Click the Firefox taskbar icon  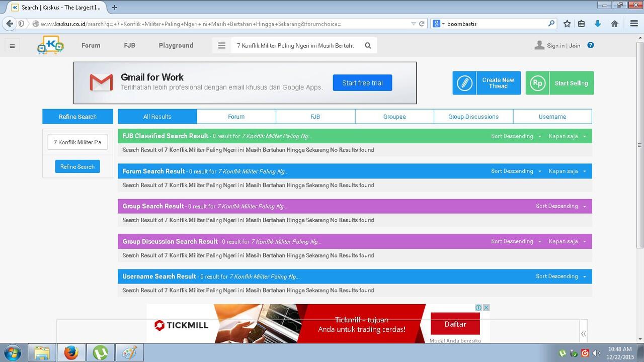point(71,352)
